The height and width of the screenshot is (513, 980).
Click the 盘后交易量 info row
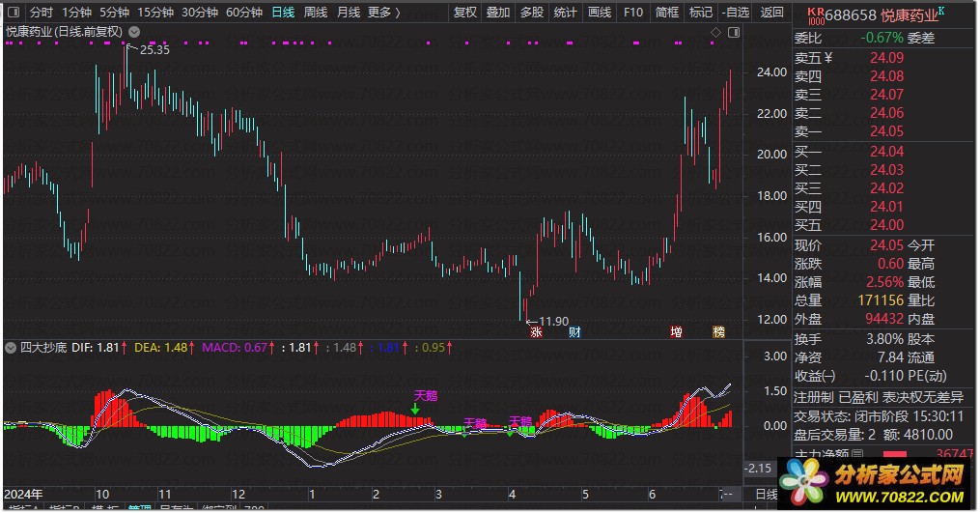coord(873,435)
